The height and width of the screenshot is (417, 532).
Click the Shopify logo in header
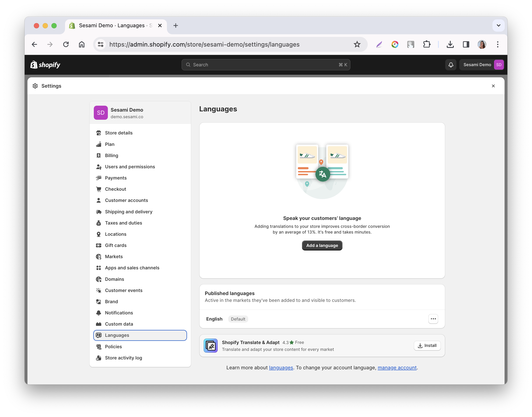(45, 65)
